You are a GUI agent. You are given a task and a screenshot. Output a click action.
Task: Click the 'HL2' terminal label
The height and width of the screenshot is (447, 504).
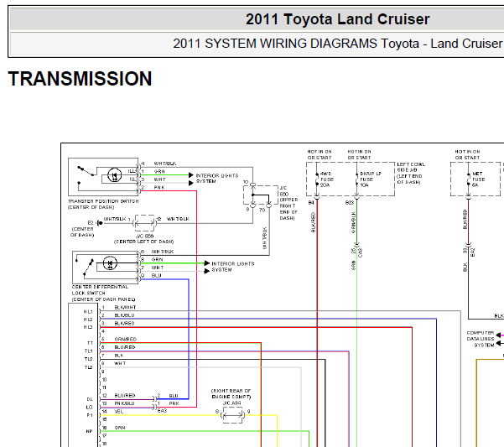tap(88, 320)
